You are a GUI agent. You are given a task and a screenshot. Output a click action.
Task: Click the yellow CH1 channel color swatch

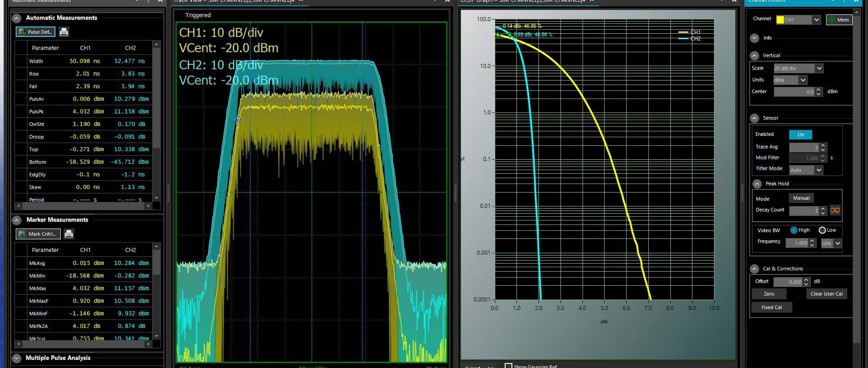click(x=780, y=20)
